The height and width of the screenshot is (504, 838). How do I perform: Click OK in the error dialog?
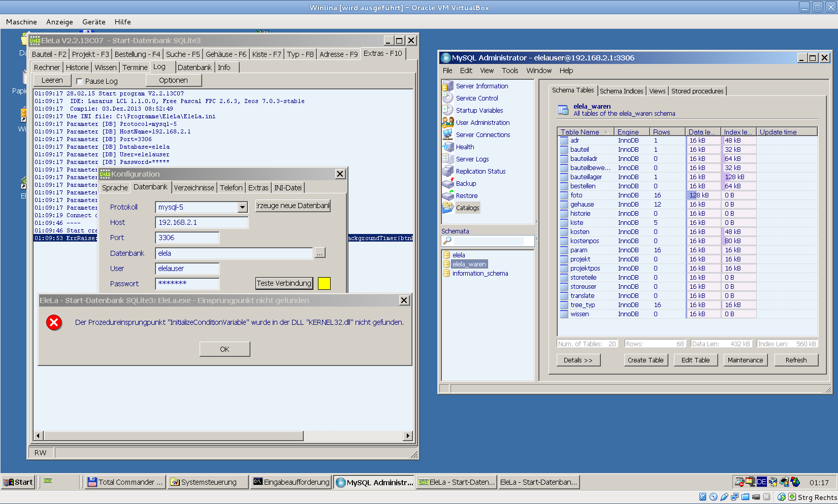[224, 349]
